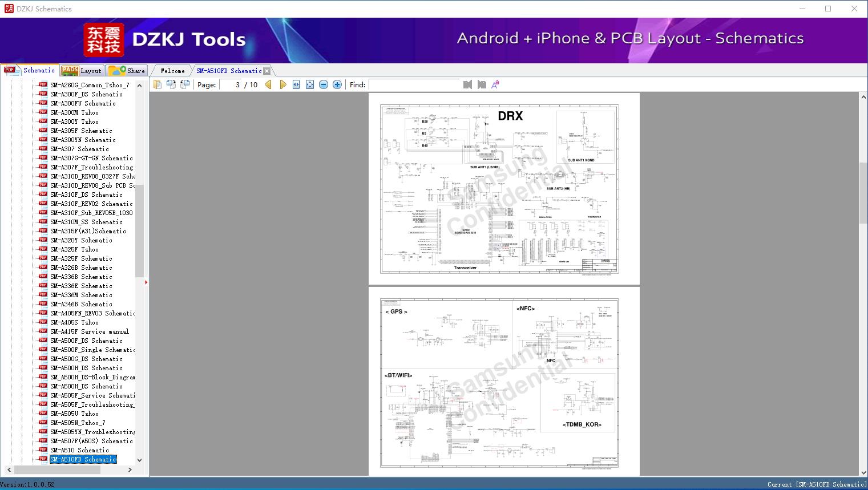
Task: Open SM-A305F Schematic entry
Action: pos(81,131)
